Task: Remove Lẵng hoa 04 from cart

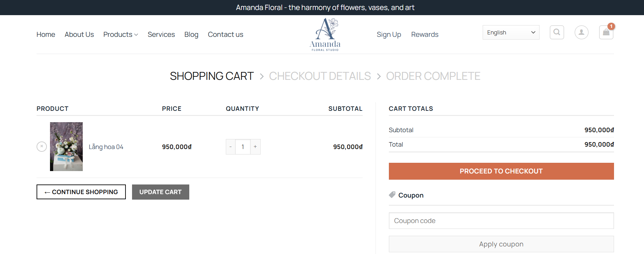Action: [x=42, y=147]
